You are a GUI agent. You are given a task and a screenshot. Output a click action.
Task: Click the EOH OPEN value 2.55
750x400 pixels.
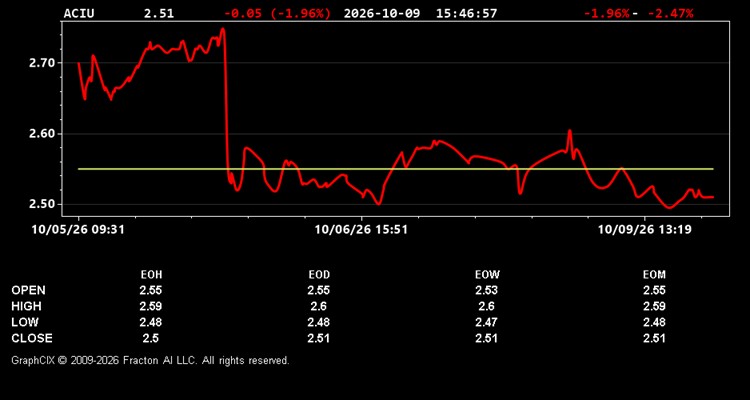click(151, 290)
